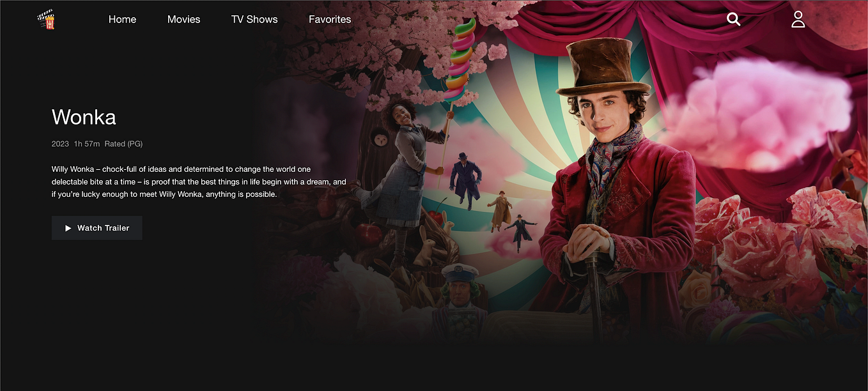Viewport: 868px width, 391px height.
Task: Open the user profile account icon
Action: pos(798,19)
